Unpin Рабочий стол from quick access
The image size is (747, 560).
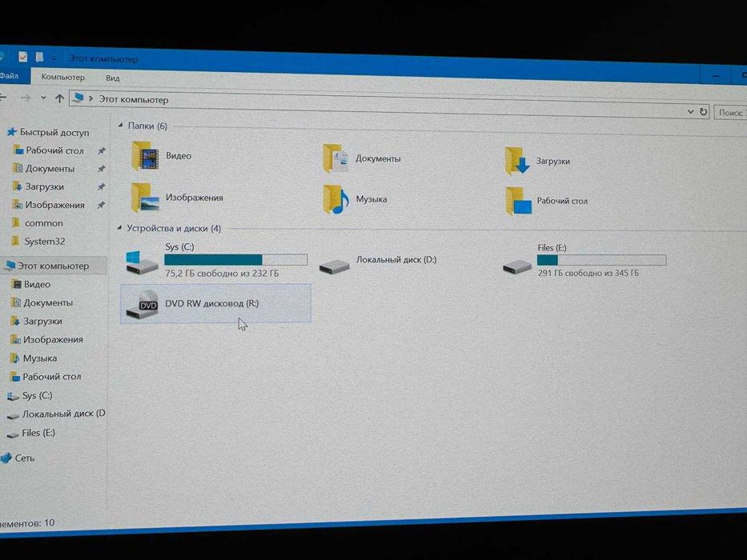[101, 150]
